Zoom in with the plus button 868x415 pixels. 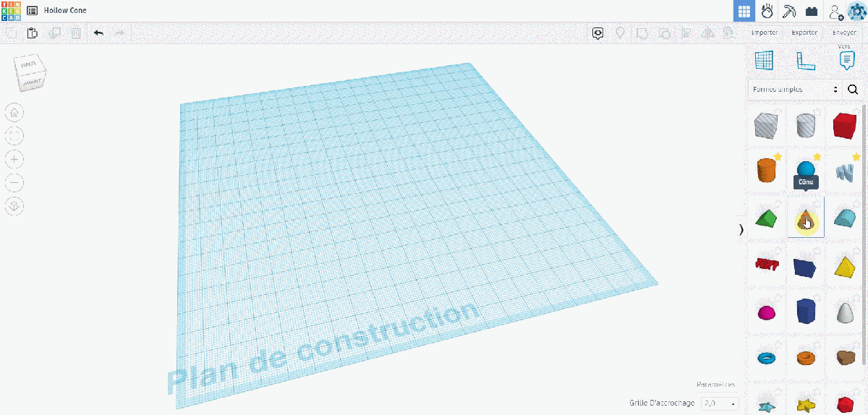(14, 159)
